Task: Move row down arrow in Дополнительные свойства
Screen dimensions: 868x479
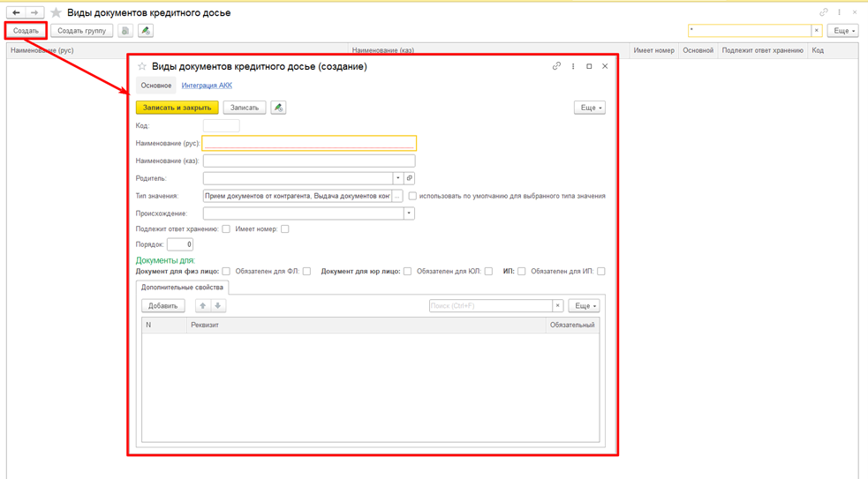Action: click(x=217, y=306)
